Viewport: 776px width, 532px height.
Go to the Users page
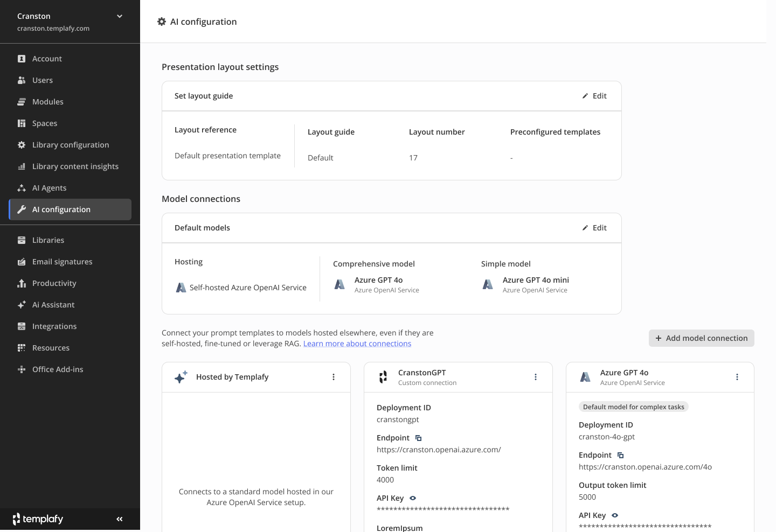(70, 80)
